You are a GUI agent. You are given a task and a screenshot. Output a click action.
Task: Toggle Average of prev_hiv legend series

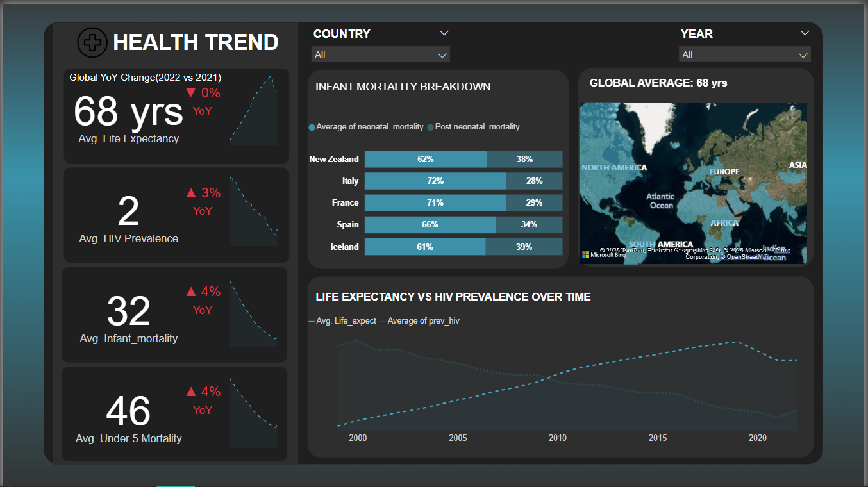pyautogui.click(x=419, y=321)
